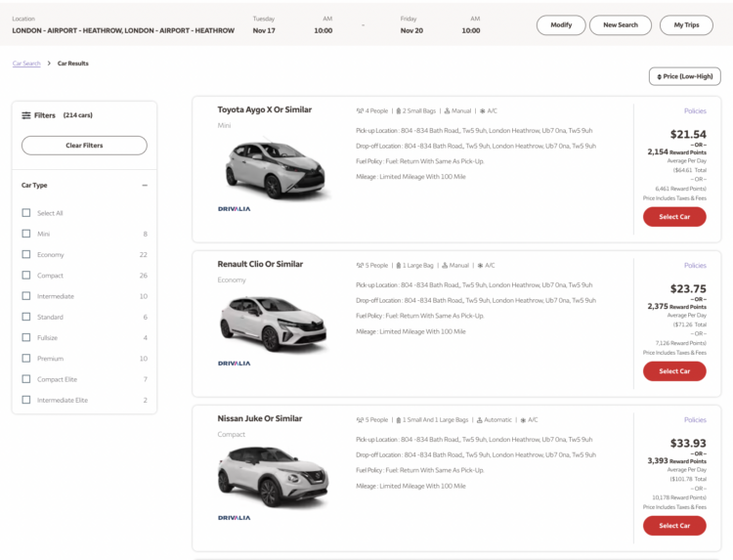Check the Compact car type filter
The width and height of the screenshot is (733, 560).
point(26,276)
